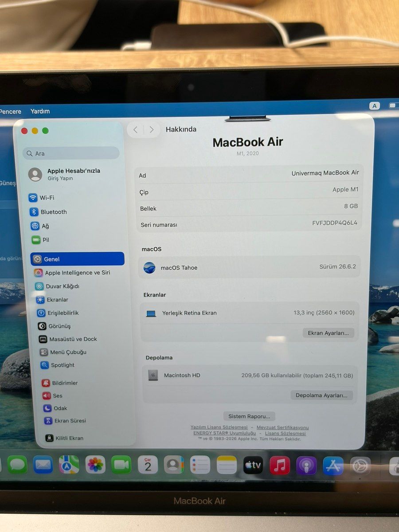Open Apple Intelligence ve Siri settings
399x532 pixels.
pos(72,273)
